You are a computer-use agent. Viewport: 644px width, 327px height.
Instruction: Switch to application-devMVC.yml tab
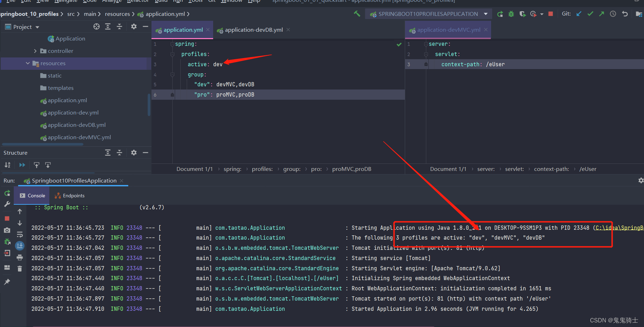[x=448, y=30]
